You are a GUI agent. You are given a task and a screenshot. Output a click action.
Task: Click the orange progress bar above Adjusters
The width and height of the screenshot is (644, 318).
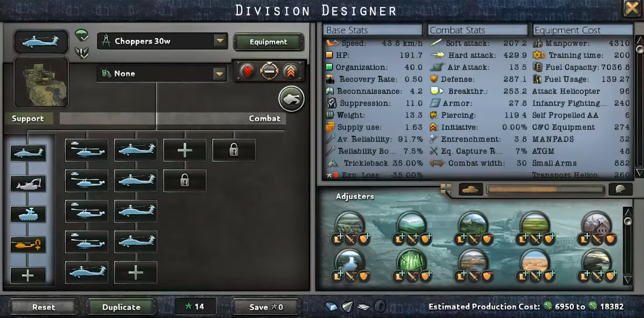coord(545,189)
